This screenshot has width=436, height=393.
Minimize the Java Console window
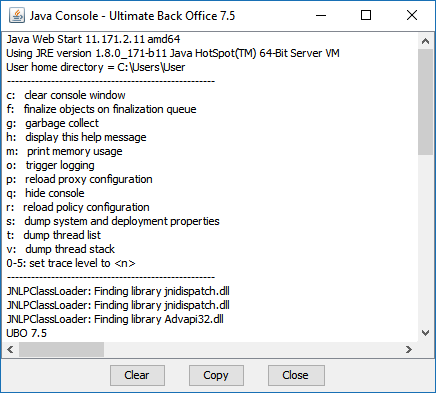coord(321,15)
